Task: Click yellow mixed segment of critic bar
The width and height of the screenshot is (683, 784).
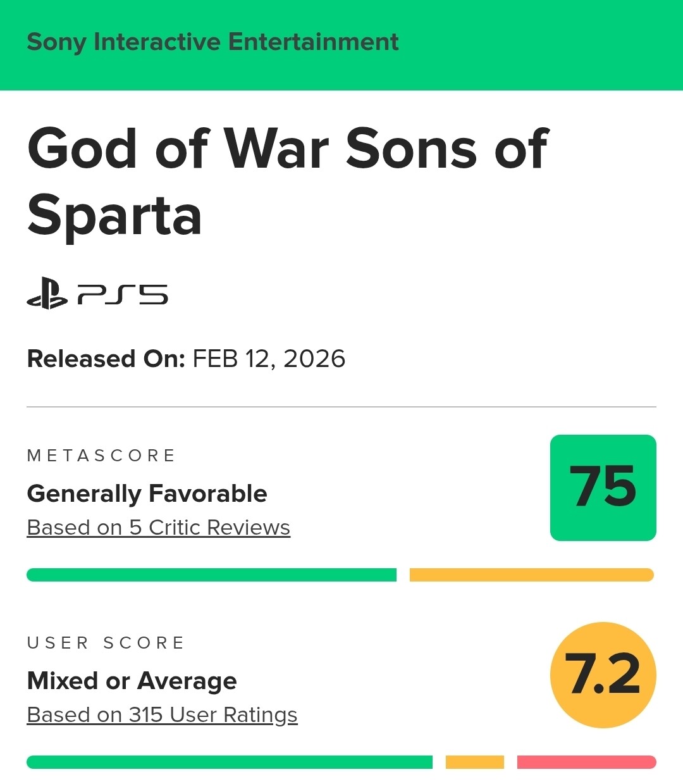Action: coord(532,575)
